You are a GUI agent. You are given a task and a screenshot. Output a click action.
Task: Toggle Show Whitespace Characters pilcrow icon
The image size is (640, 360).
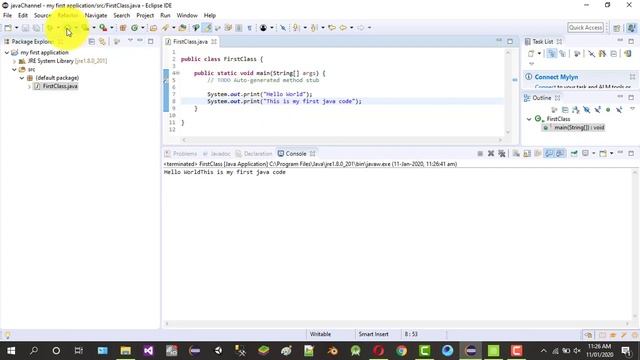tap(249, 28)
